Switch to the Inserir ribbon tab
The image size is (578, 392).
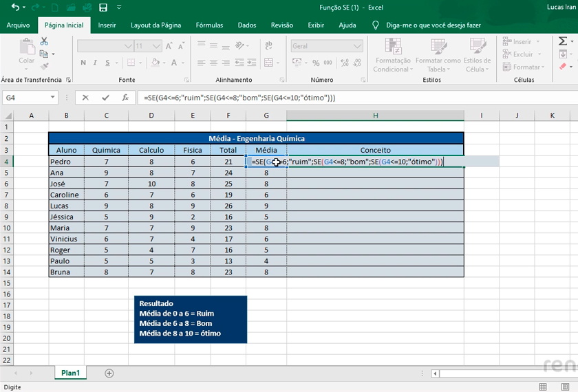tap(107, 25)
